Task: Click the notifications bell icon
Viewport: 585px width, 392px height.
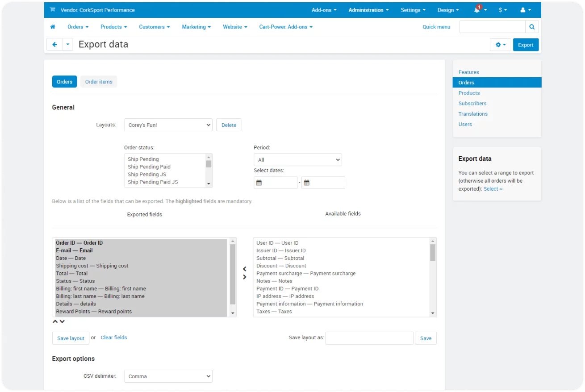Action: pos(477,10)
